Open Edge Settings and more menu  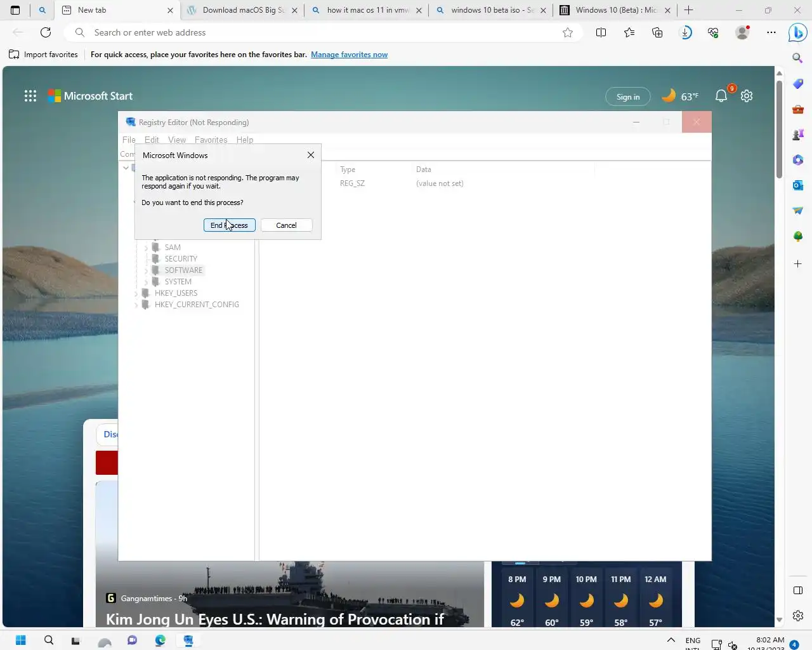771,32
